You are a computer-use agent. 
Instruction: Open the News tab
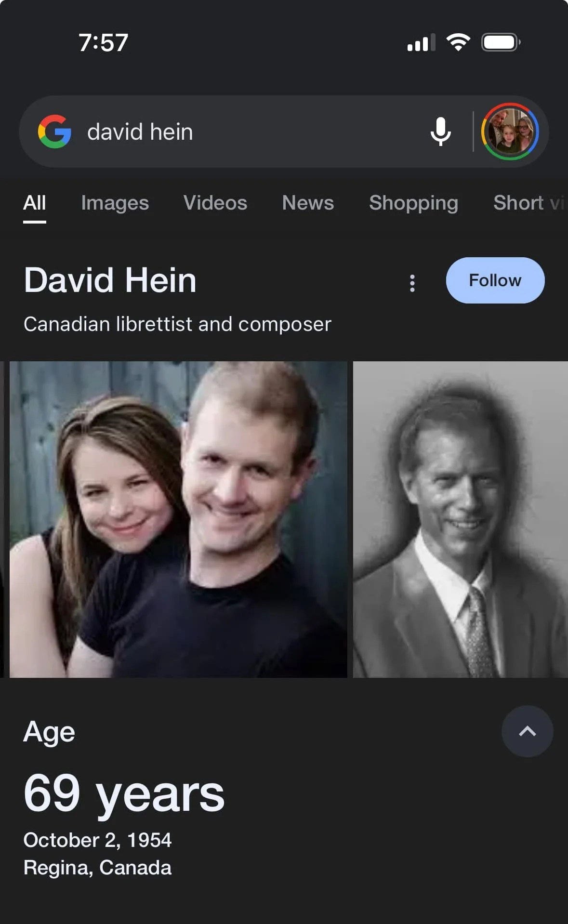point(308,203)
